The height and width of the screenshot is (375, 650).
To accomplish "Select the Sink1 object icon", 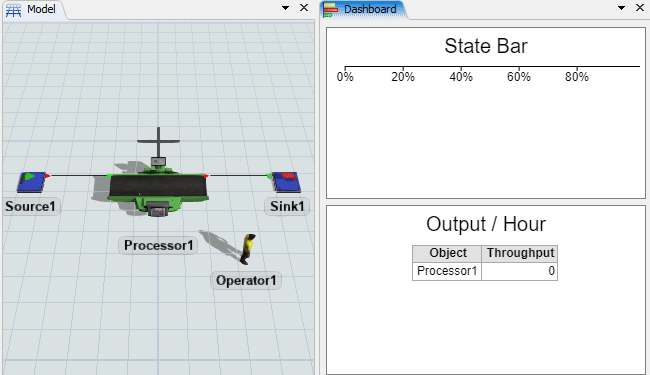I will 286,182.
